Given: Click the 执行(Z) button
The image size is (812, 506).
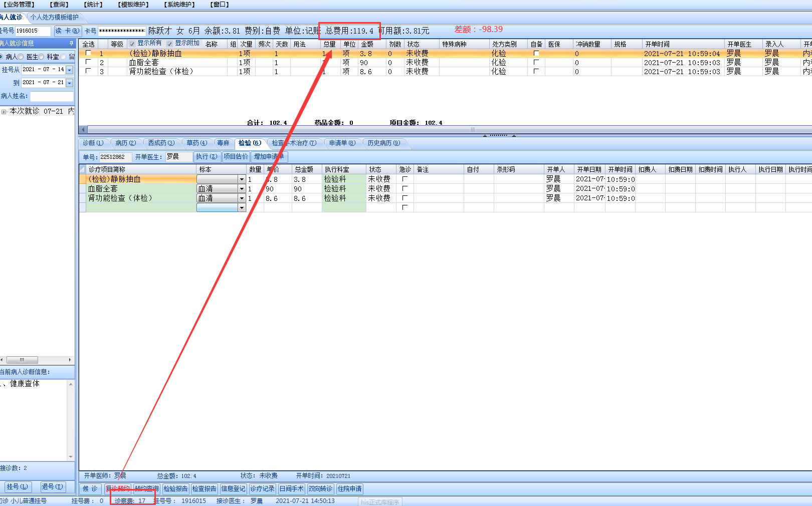Looking at the screenshot, I should (x=207, y=157).
